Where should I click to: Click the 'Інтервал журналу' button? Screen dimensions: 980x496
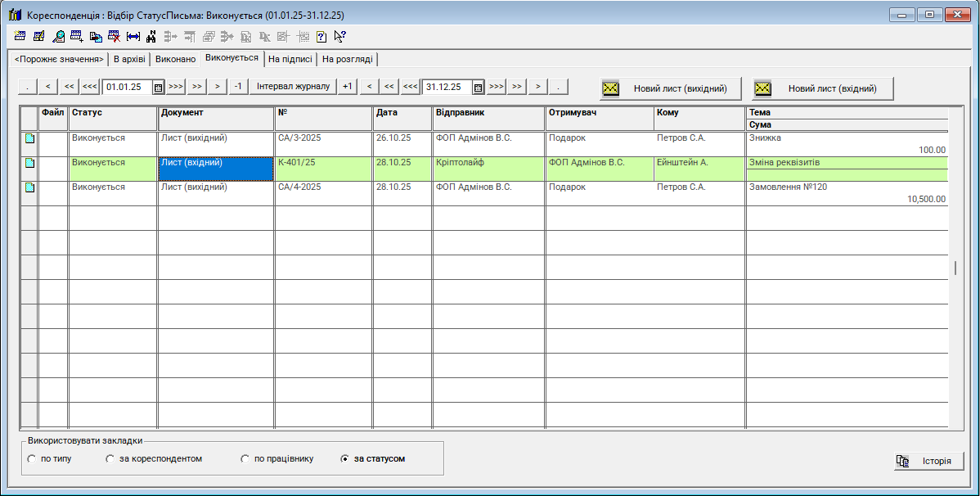click(293, 87)
